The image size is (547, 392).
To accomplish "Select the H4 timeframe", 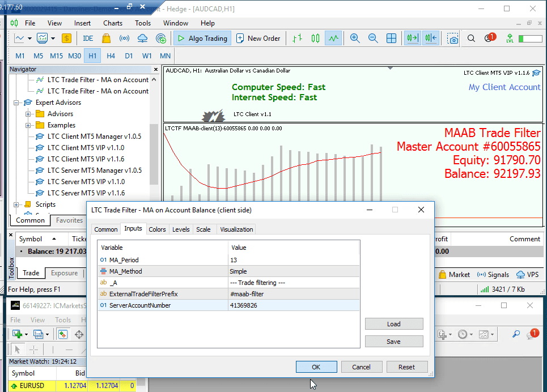I will coord(111,56).
